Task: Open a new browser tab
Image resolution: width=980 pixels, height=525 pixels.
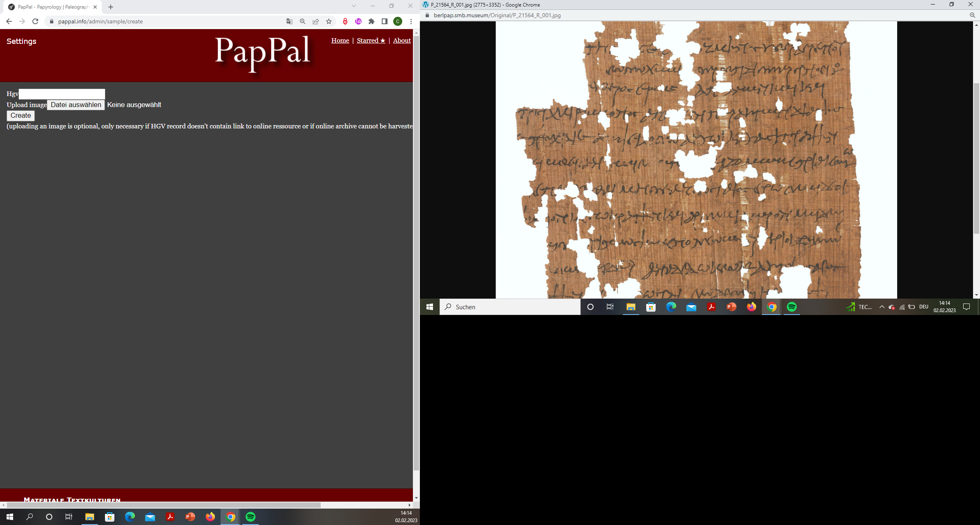Action: coord(111,7)
